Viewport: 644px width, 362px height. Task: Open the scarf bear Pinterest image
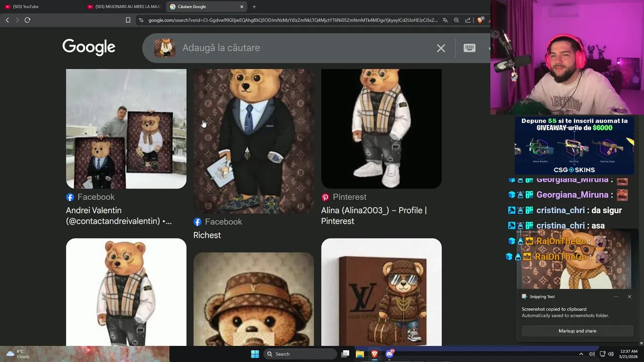point(381,129)
